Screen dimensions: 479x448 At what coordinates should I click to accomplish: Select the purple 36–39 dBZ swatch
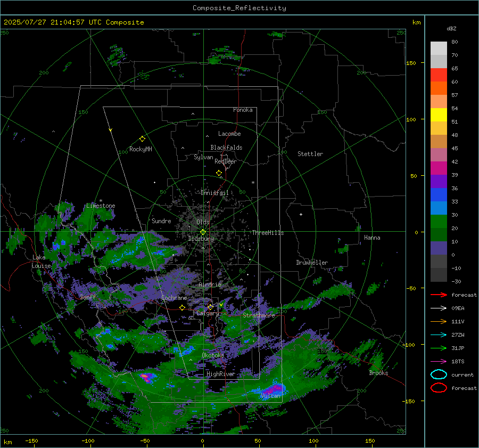439,181
